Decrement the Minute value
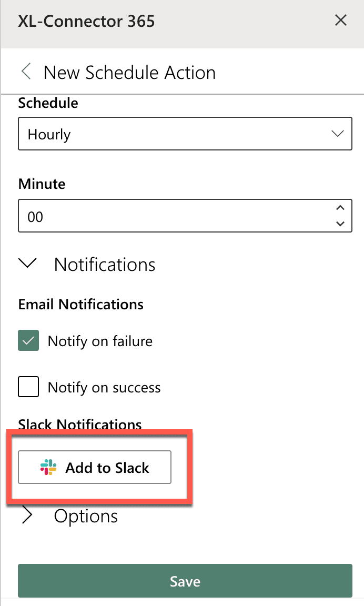364x606 pixels. coord(340,223)
